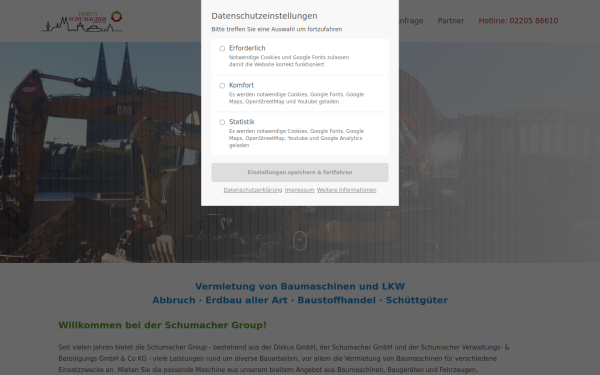
Task: Click the partially hidden Anfrage menu item
Action: pyautogui.click(x=411, y=21)
